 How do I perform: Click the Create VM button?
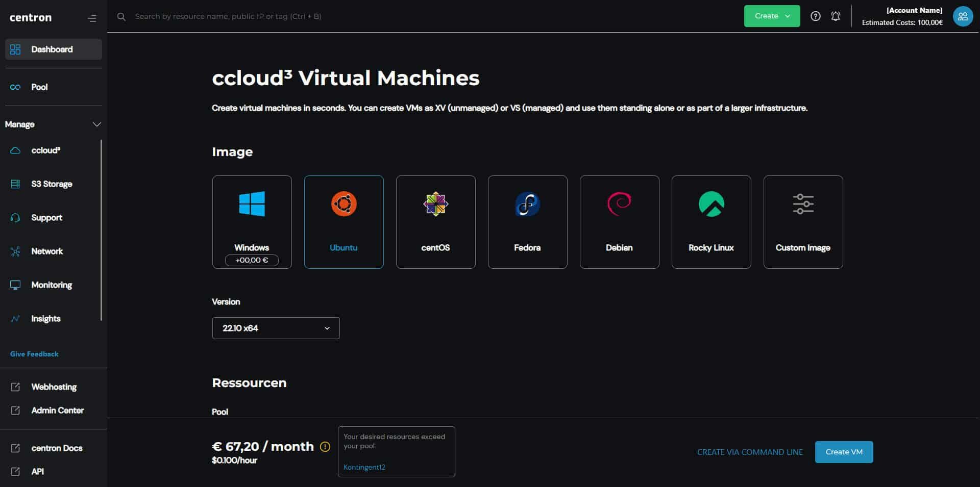(x=844, y=452)
